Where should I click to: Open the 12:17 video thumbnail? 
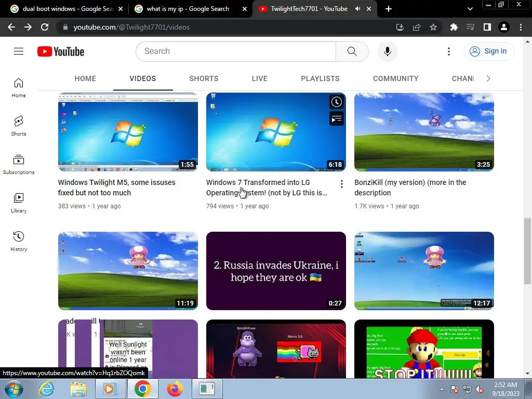click(424, 271)
